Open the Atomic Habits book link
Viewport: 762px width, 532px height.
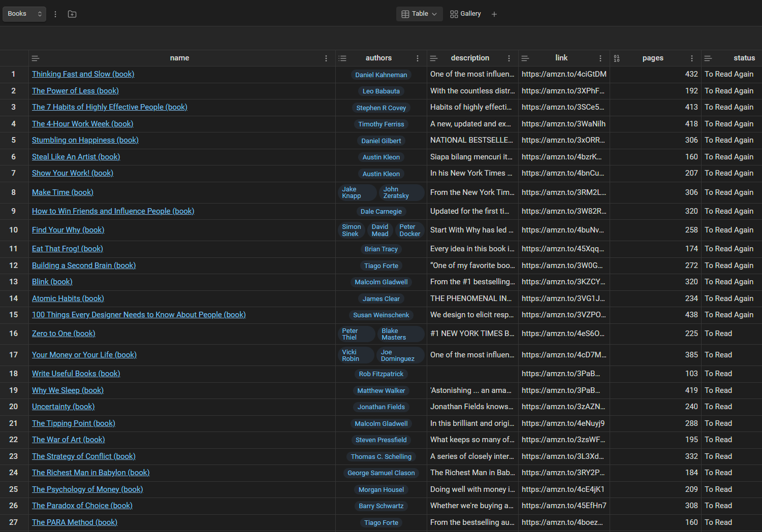(68, 298)
